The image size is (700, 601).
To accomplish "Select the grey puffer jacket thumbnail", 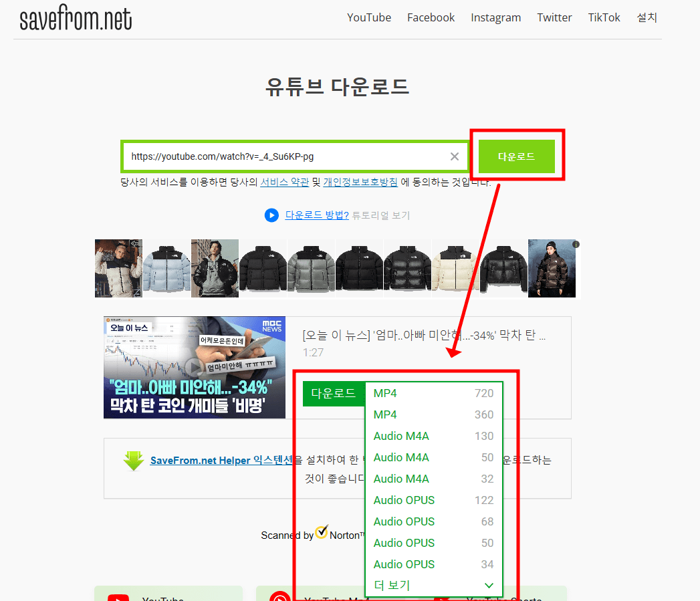I will coord(311,268).
